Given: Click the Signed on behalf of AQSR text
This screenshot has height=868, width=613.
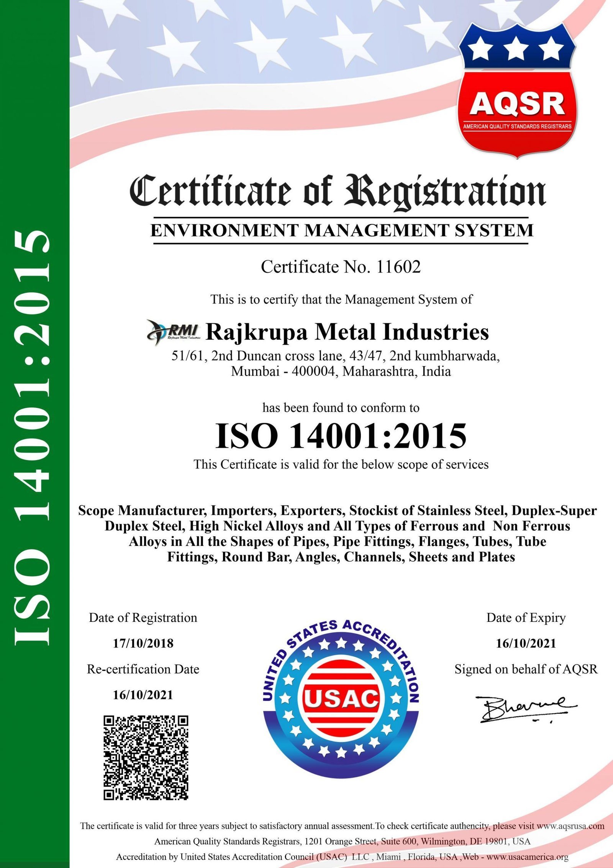Looking at the screenshot, I should coord(526,669).
